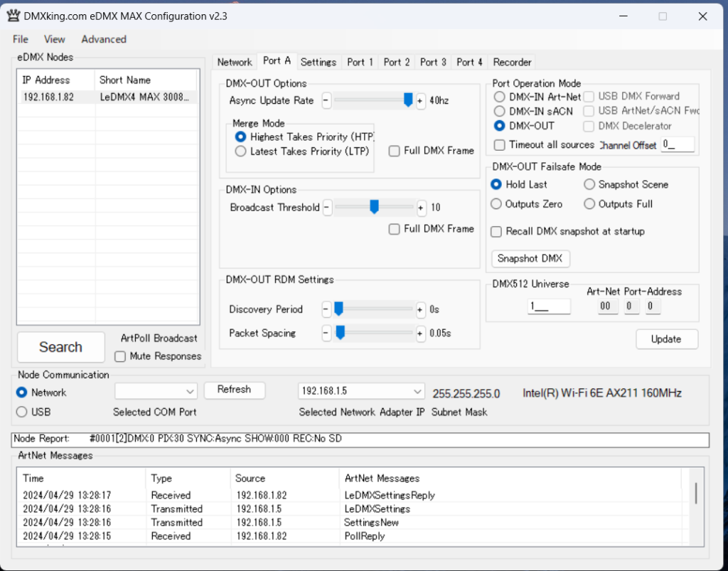Screen dimensions: 728x571
Task: Select the LeDMXSettingsReply message row
Action: tap(353, 496)
